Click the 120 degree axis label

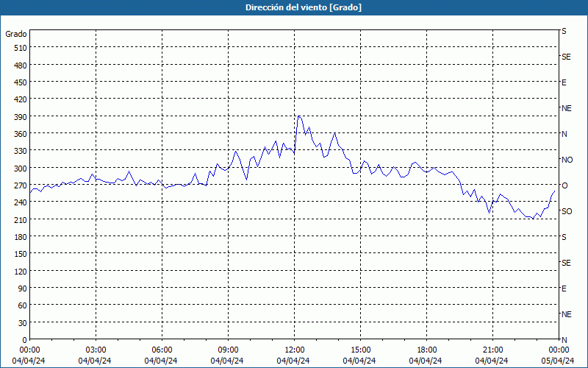coord(21,271)
